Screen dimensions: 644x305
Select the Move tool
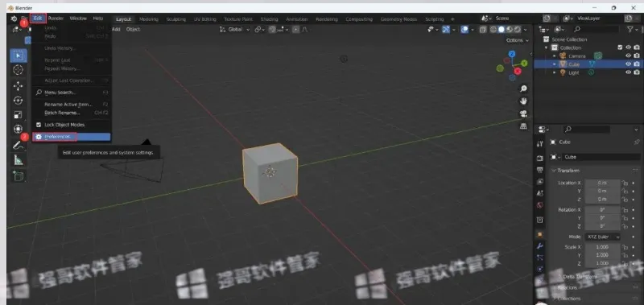coord(18,86)
